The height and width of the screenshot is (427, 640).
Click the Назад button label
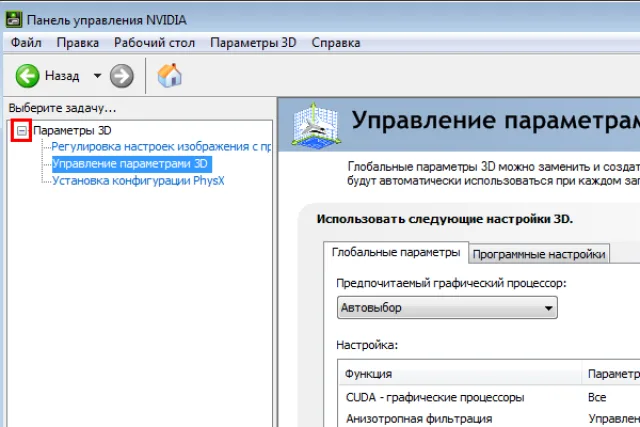click(62, 76)
